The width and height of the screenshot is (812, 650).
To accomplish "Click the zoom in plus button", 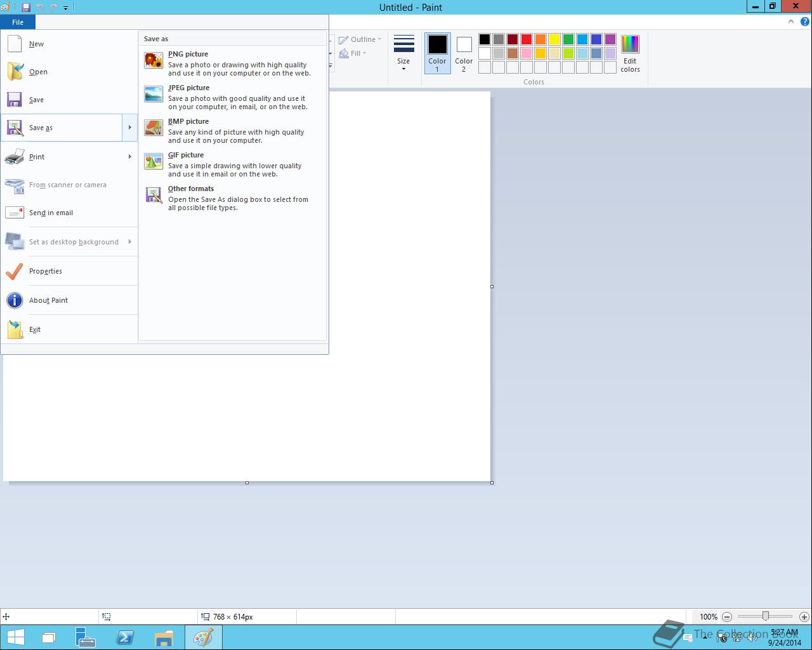I will point(804,616).
